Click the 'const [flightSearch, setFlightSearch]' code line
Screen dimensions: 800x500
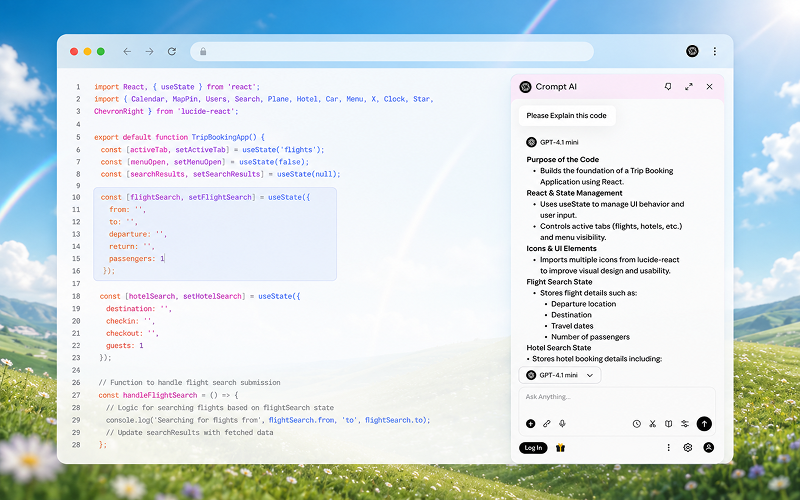click(x=205, y=197)
